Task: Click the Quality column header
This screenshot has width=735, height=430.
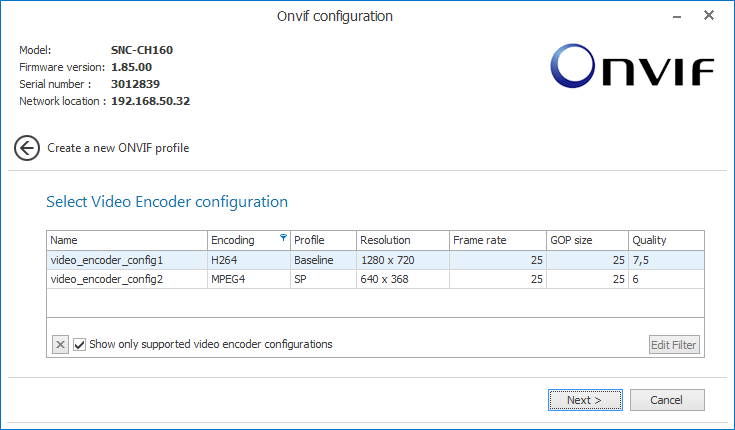Action: [x=664, y=240]
